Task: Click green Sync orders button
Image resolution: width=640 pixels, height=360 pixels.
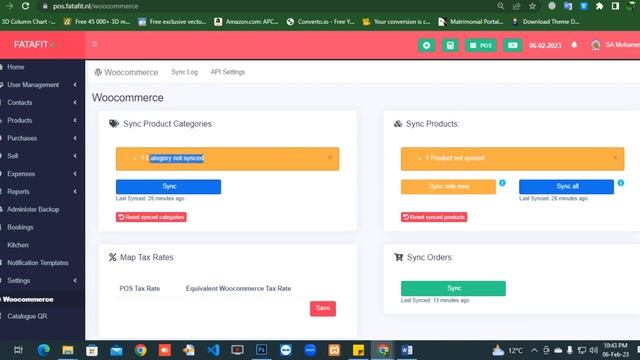Action: 453,288
